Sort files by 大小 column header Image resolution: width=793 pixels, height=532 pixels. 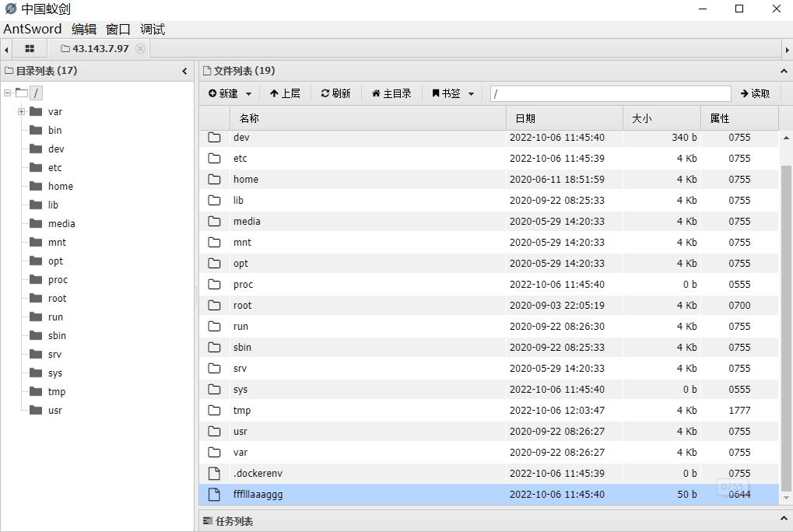pos(661,118)
